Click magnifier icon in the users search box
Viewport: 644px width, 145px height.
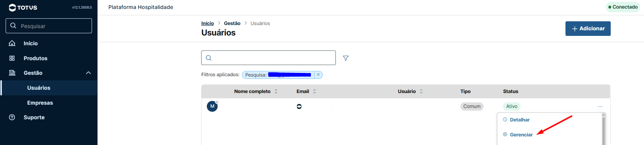coord(209,58)
